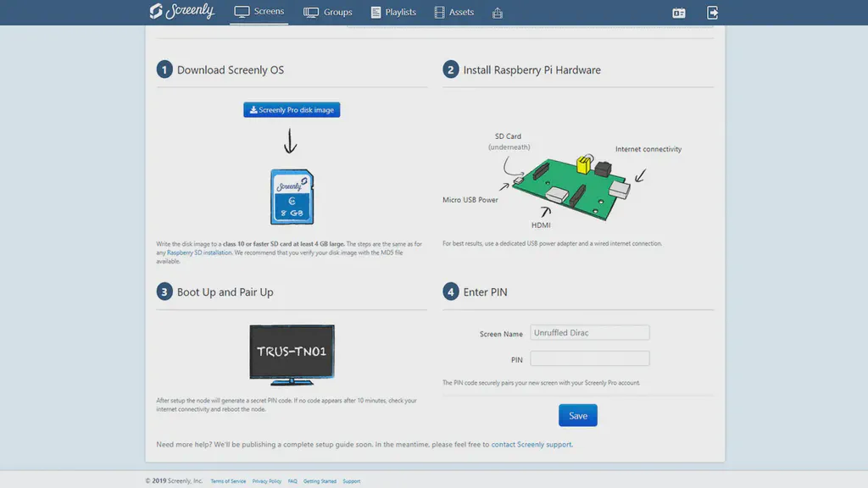Open the Terms of Service page
Screen dimensions: 868x488
pos(227,480)
